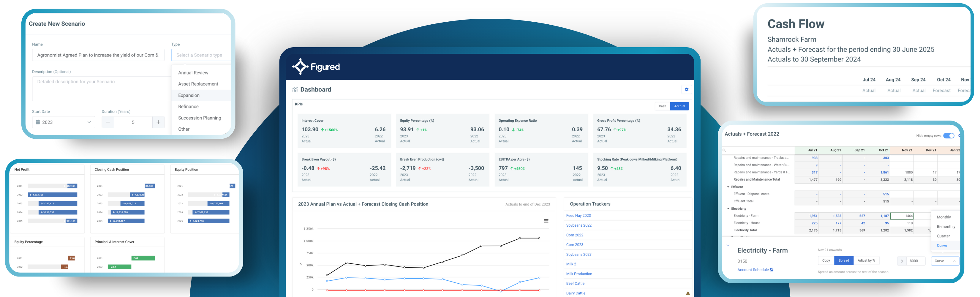980x297 pixels.
Task: Open Feed Hay 2023 tracker
Action: (x=578, y=216)
